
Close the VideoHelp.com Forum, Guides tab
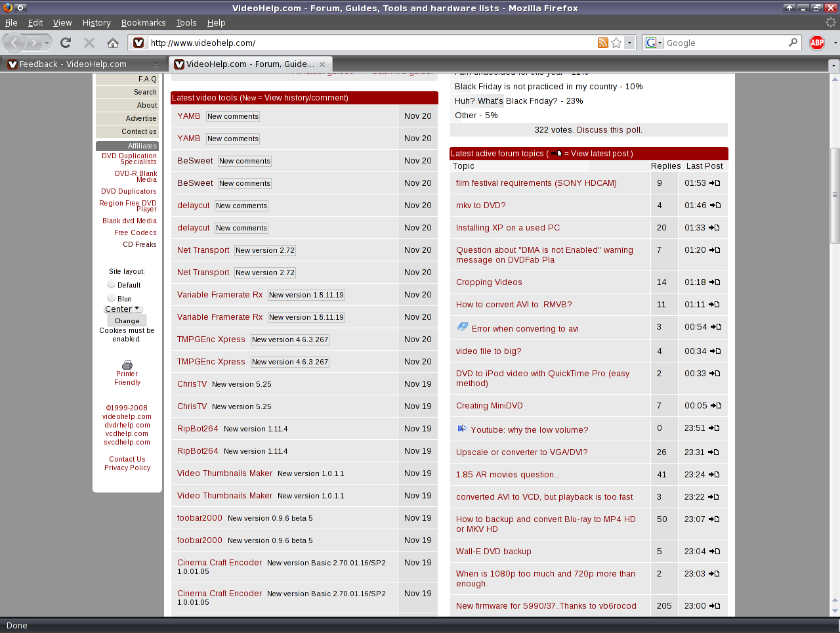click(x=322, y=64)
